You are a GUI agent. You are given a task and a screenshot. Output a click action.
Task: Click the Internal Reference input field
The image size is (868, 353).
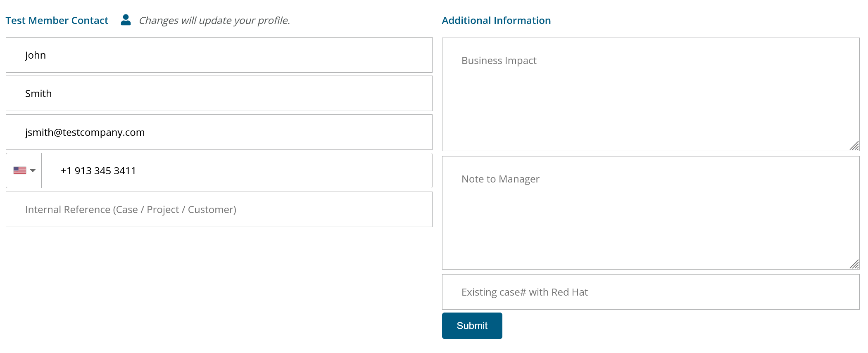(219, 209)
